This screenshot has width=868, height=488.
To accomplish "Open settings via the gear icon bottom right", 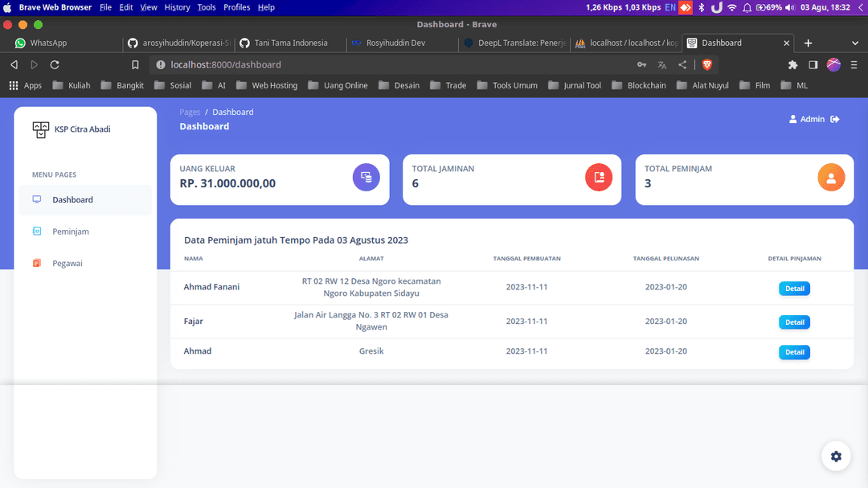I will (836, 456).
